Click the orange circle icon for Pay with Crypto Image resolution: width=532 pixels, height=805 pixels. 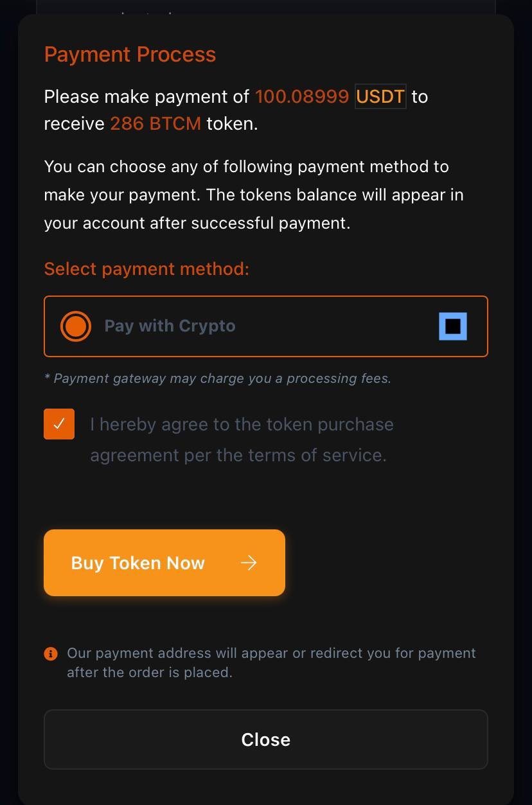click(75, 326)
